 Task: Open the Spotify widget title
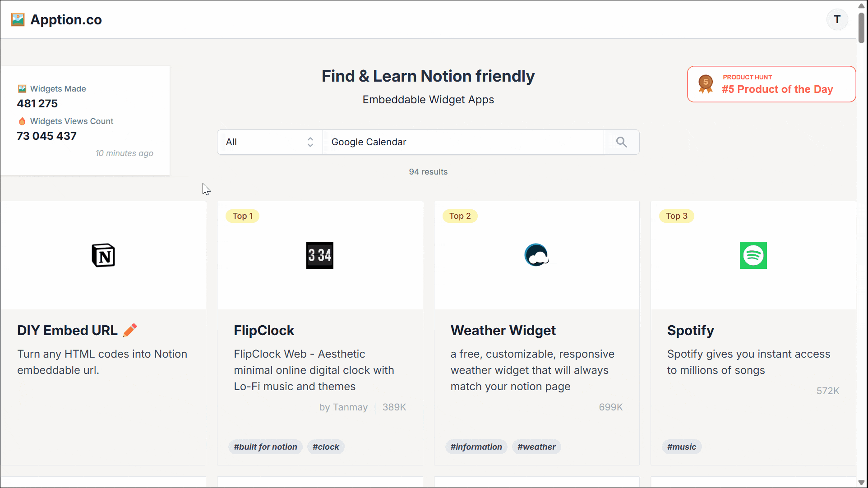coord(690,331)
